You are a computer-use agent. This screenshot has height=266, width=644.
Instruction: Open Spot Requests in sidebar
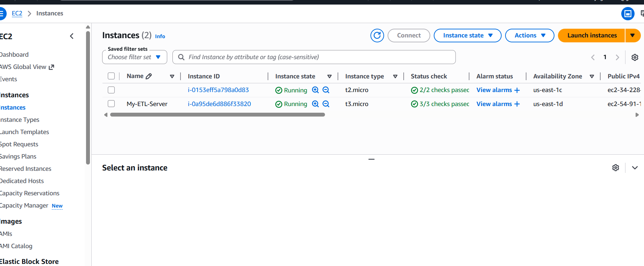19,144
